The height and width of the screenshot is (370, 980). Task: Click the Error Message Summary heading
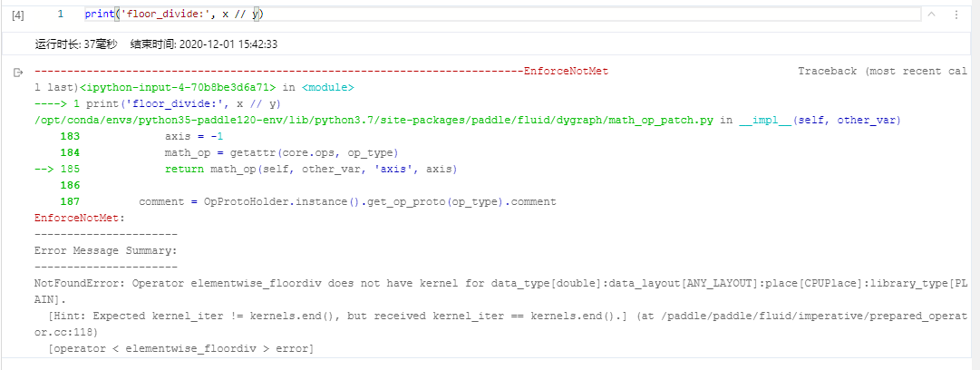106,250
